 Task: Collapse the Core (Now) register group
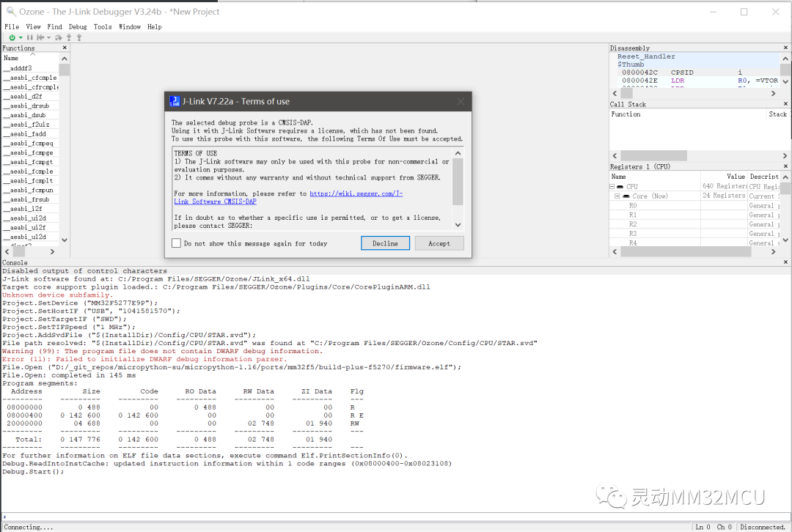tap(617, 196)
